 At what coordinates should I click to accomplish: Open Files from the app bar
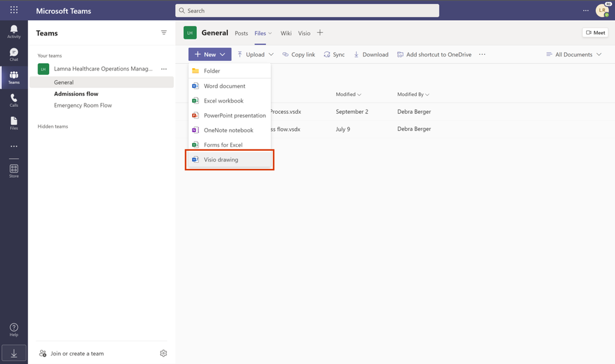pos(14,123)
